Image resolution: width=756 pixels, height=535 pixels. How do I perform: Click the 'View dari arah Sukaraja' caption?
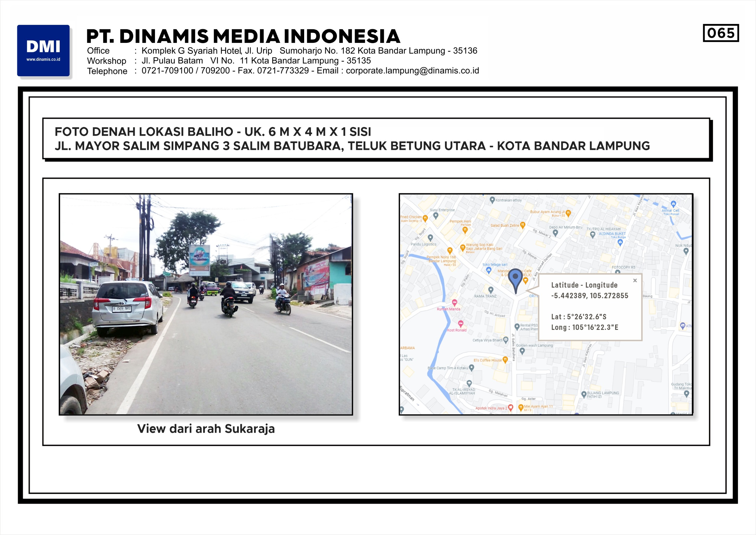click(206, 429)
